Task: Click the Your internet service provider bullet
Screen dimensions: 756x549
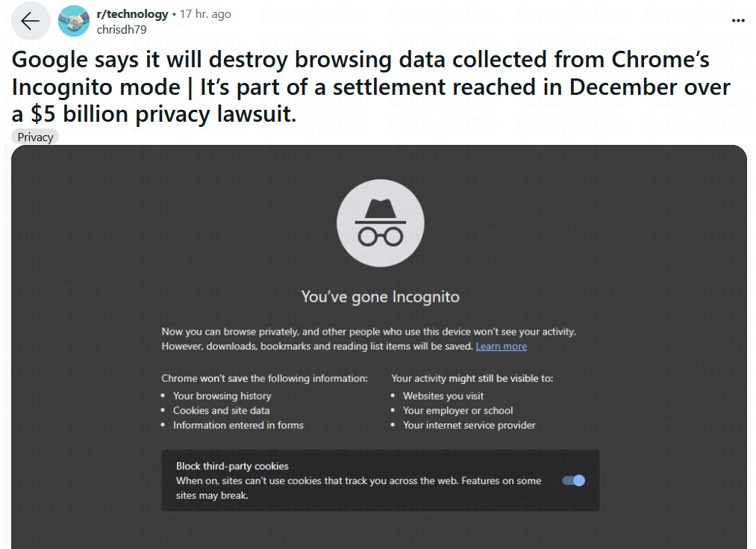Action: tap(469, 425)
